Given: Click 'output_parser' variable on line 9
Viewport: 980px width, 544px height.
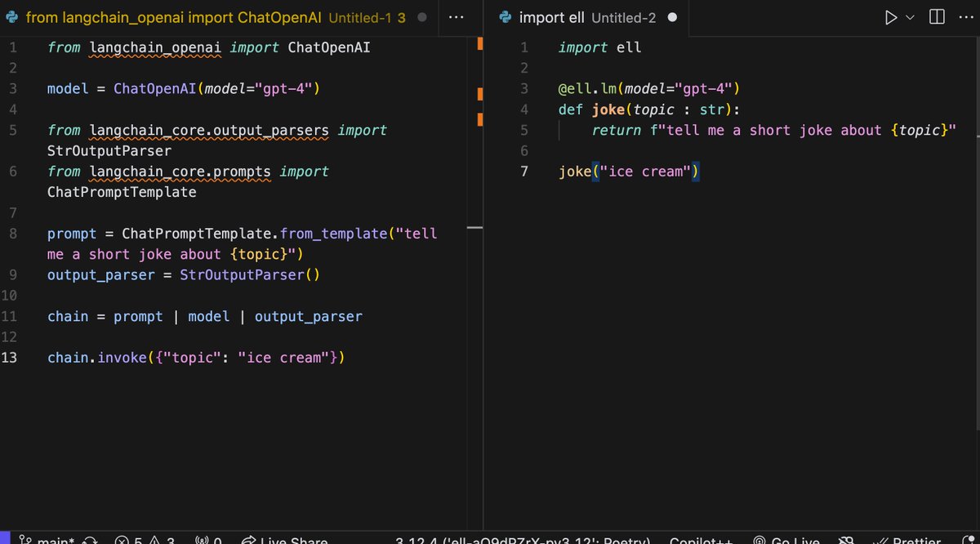Looking at the screenshot, I should (x=101, y=274).
